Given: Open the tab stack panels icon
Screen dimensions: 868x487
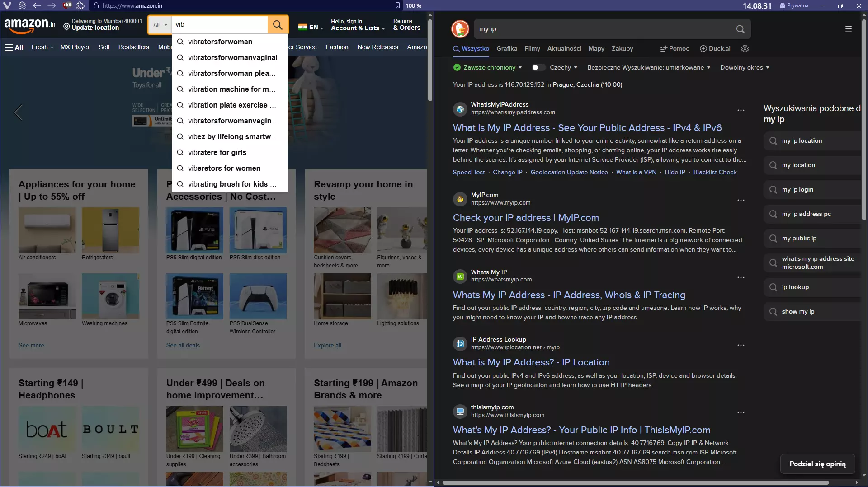Looking at the screenshot, I should (x=22, y=5).
